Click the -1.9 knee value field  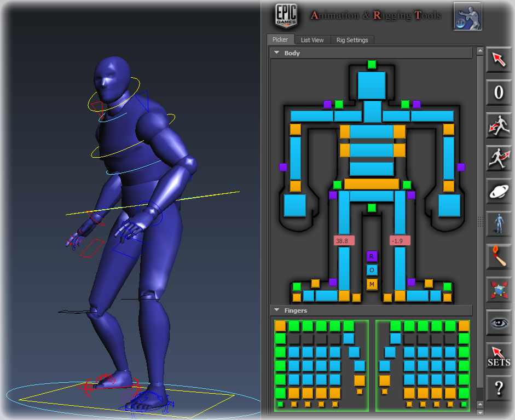400,240
